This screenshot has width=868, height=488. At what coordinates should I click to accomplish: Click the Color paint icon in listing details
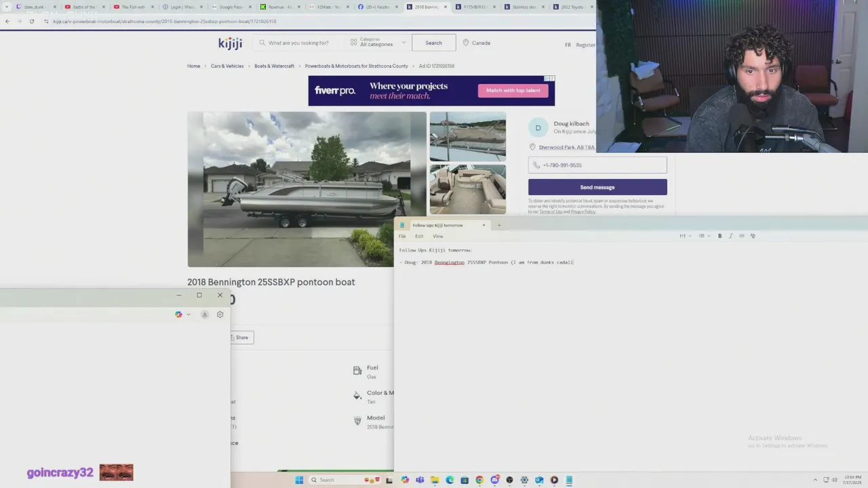(x=357, y=395)
